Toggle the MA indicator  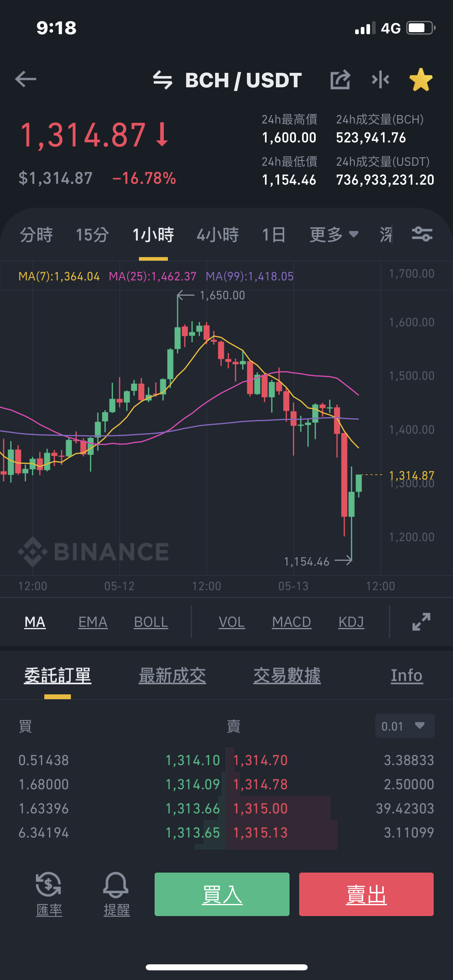point(35,622)
